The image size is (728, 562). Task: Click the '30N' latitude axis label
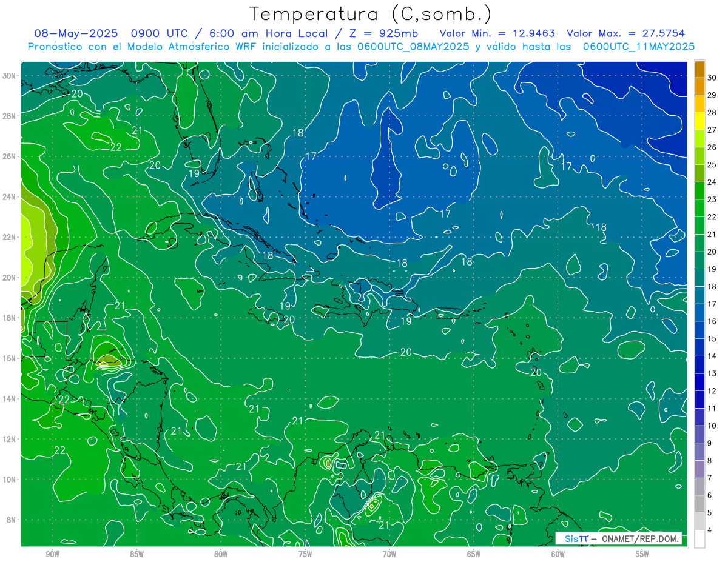tap(10, 76)
